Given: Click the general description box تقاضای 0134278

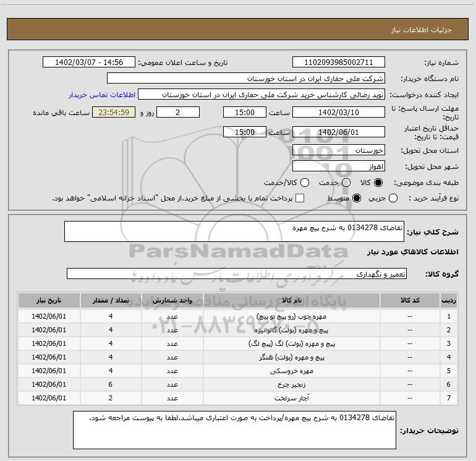Looking at the screenshot, I should point(234,231).
